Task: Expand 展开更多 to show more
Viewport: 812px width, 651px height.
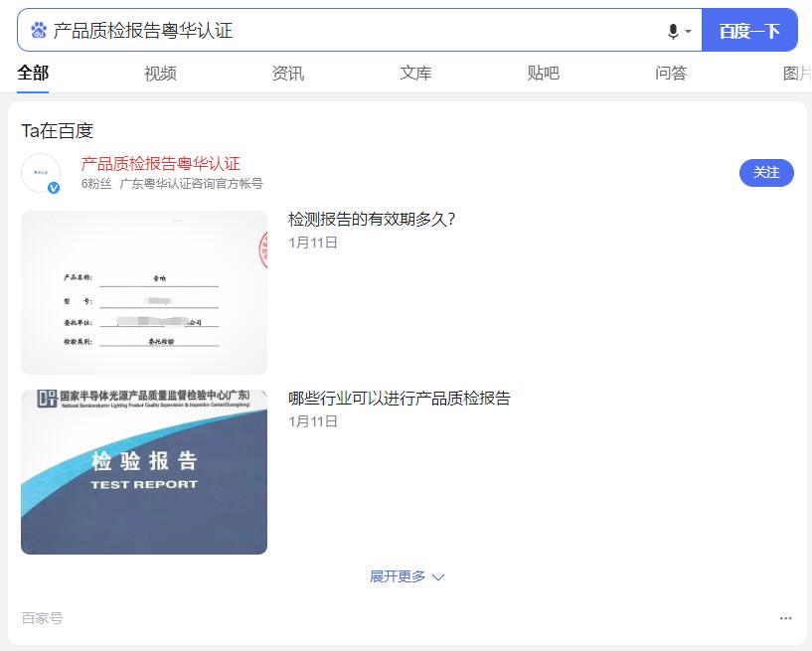Action: (407, 576)
